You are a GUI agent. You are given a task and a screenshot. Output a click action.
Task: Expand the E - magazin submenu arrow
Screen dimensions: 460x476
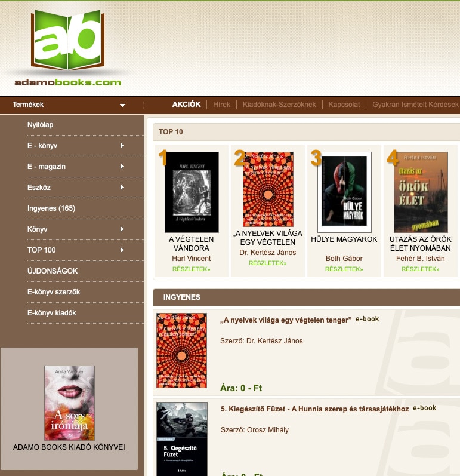pyautogui.click(x=122, y=167)
